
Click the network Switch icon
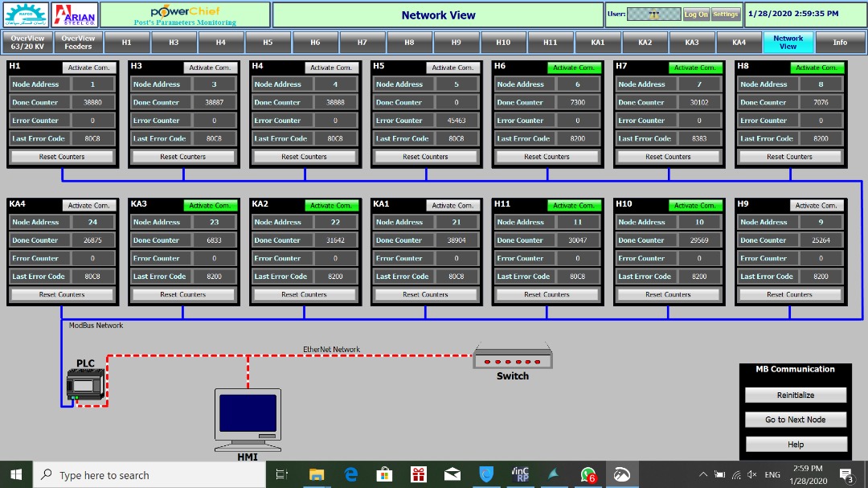[512, 357]
